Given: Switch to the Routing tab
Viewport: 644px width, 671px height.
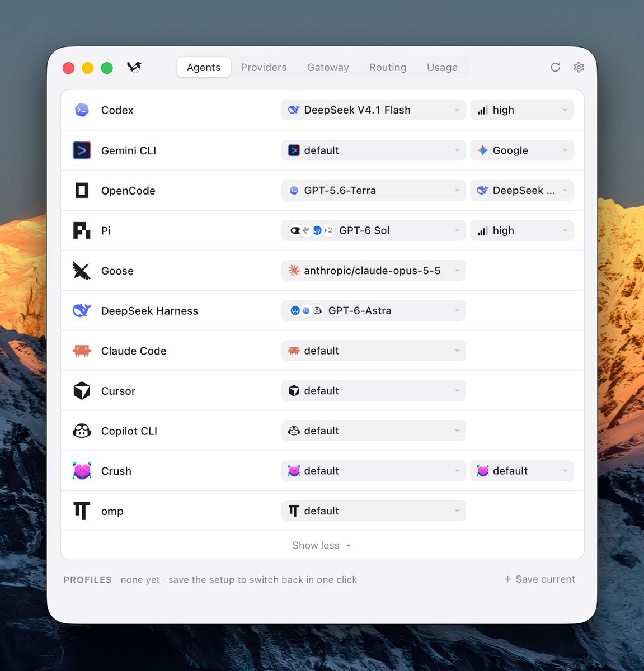Looking at the screenshot, I should 388,67.
